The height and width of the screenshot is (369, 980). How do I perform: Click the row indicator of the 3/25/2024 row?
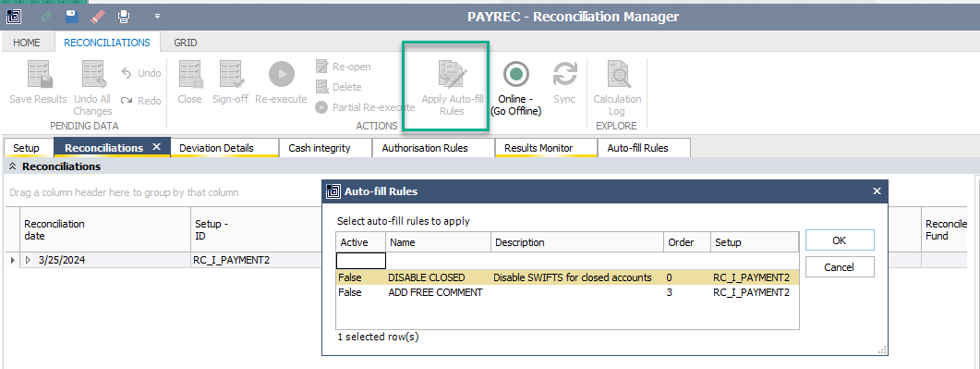(x=13, y=260)
